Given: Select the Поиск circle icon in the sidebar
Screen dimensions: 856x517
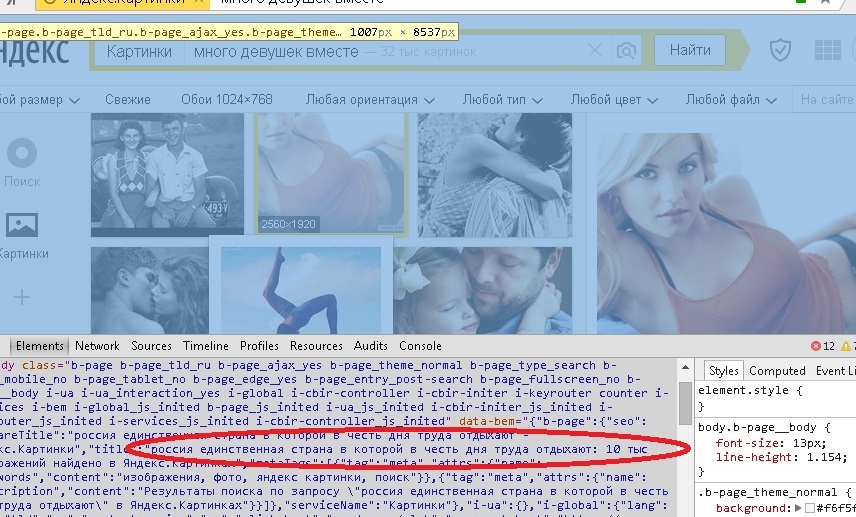Looking at the screenshot, I should [22, 153].
